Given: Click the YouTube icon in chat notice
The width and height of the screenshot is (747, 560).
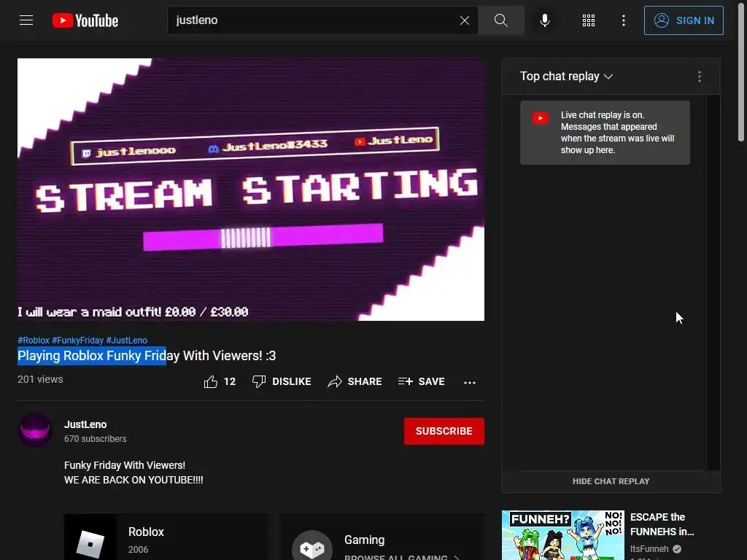Looking at the screenshot, I should click(x=541, y=118).
